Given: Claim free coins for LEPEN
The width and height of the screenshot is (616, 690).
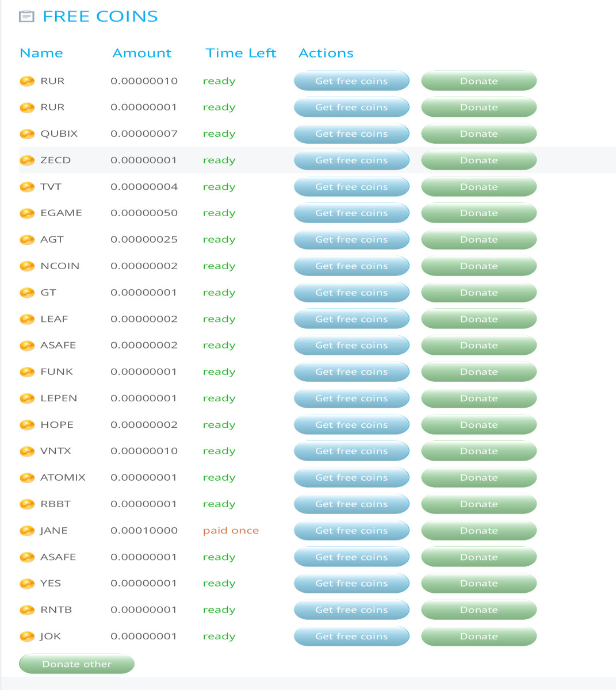Looking at the screenshot, I should (x=351, y=398).
